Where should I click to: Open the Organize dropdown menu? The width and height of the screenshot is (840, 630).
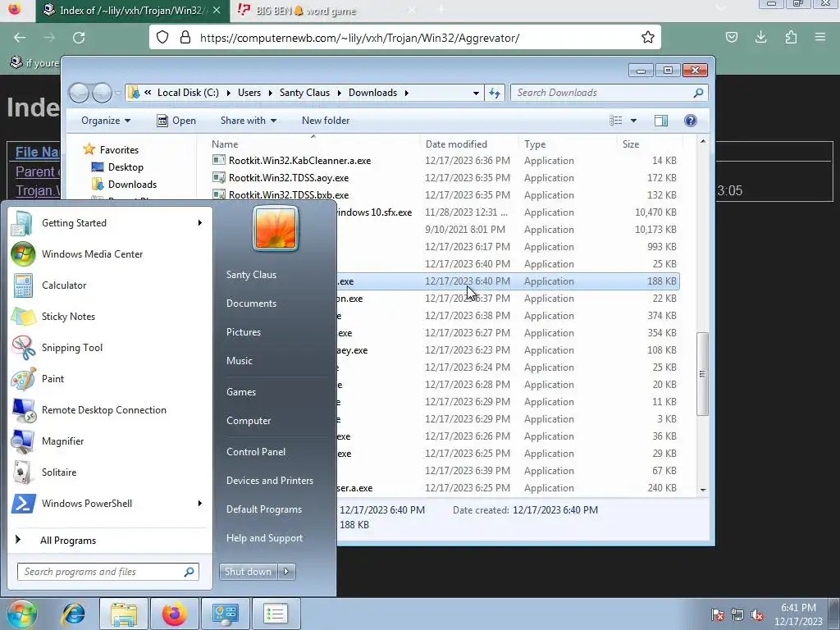point(106,121)
